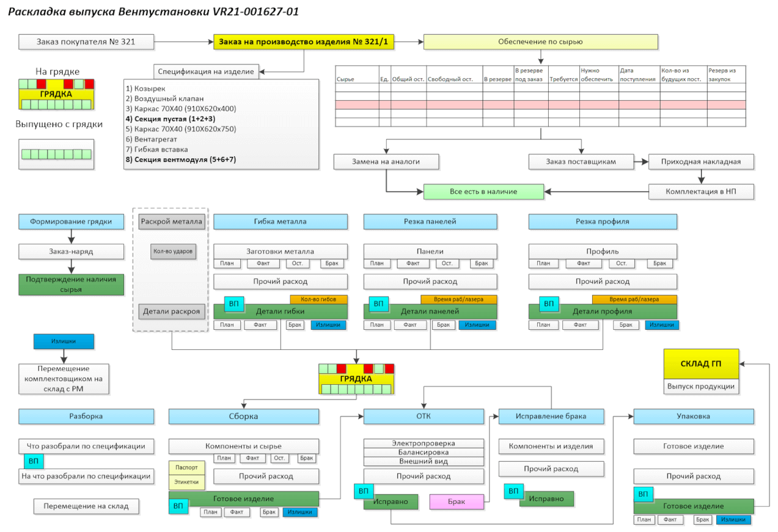Select Заказ на производство изделия № 321/1
Image resolution: width=778 pixels, height=532 pixels.
[304, 42]
